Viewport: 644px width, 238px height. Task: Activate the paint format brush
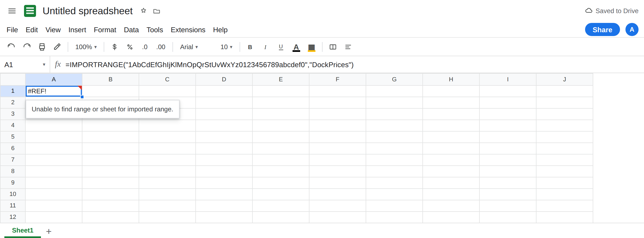click(x=57, y=47)
